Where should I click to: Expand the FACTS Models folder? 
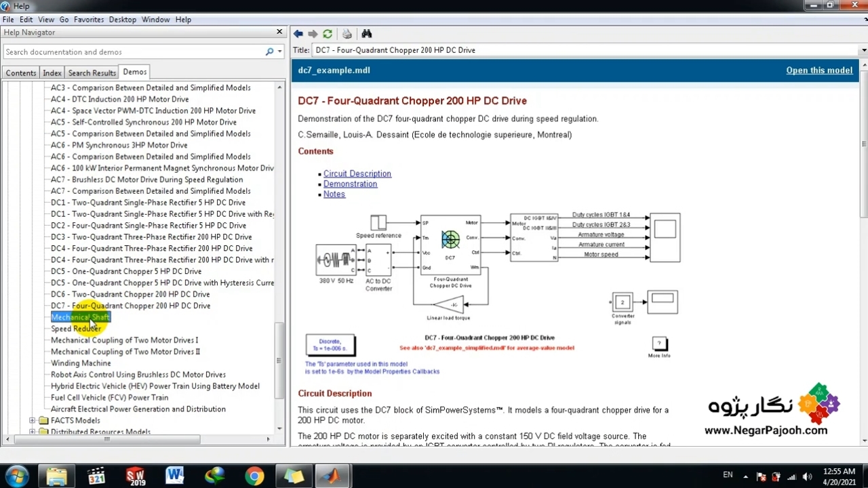[32, 421]
